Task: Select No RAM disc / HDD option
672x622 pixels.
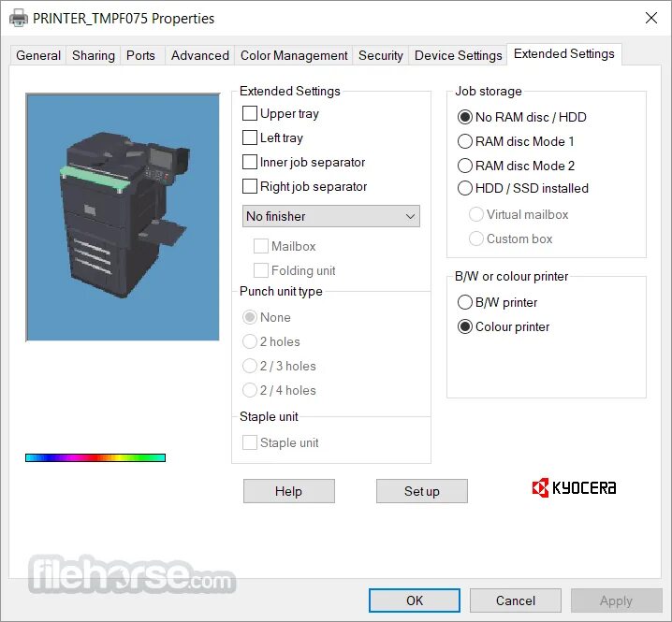Action: 465,117
